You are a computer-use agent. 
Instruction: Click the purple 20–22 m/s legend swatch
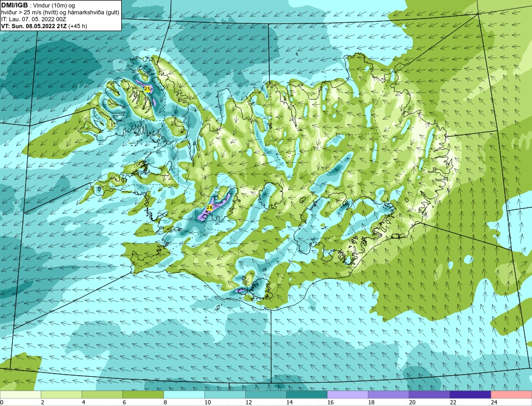(x=429, y=395)
